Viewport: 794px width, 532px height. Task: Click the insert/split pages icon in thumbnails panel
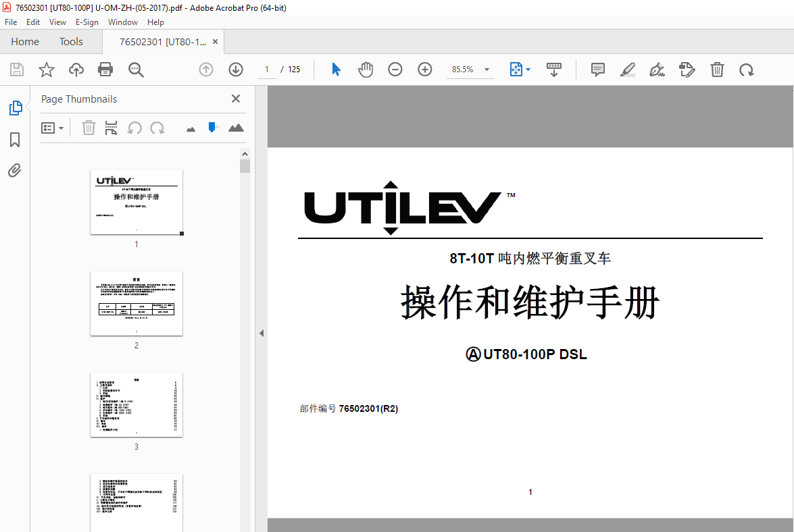point(111,128)
